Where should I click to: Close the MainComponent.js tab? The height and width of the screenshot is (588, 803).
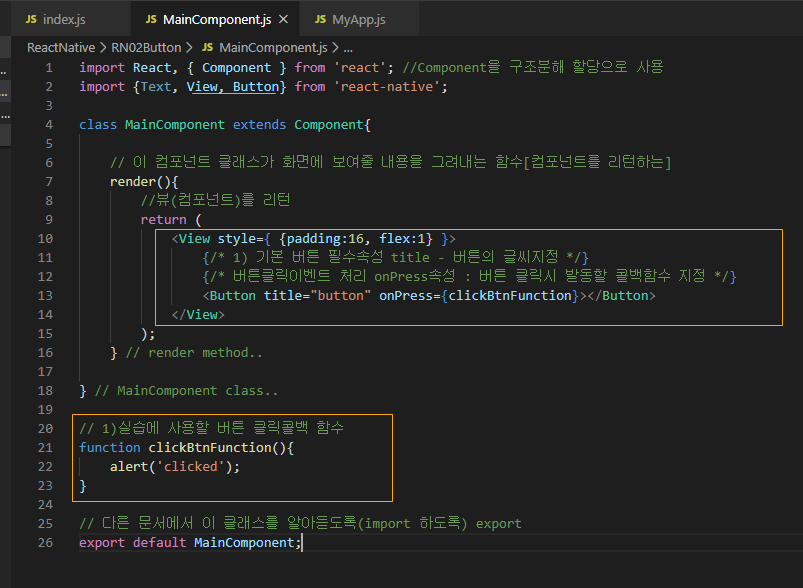point(283,19)
